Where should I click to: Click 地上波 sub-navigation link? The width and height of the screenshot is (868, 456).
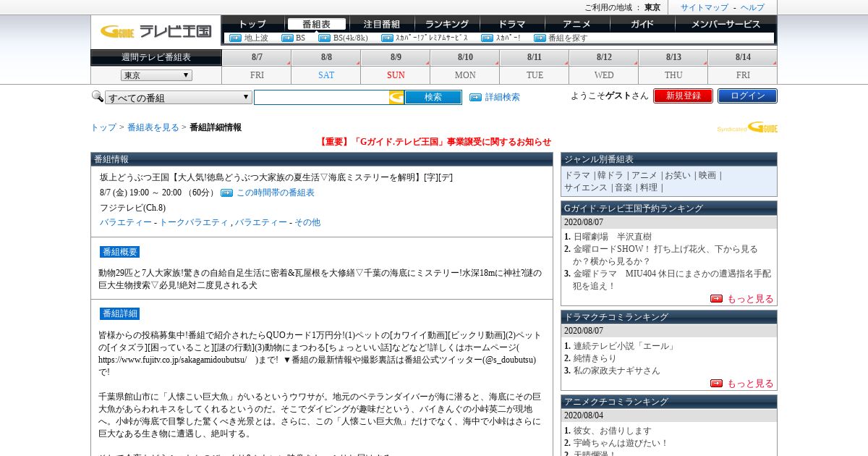point(256,38)
